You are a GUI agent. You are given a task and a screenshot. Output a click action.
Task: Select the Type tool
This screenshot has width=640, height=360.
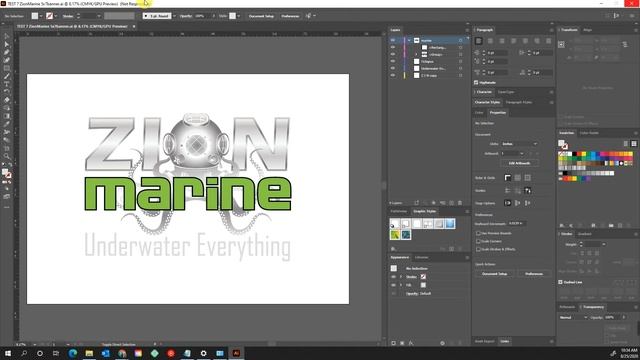[7, 84]
